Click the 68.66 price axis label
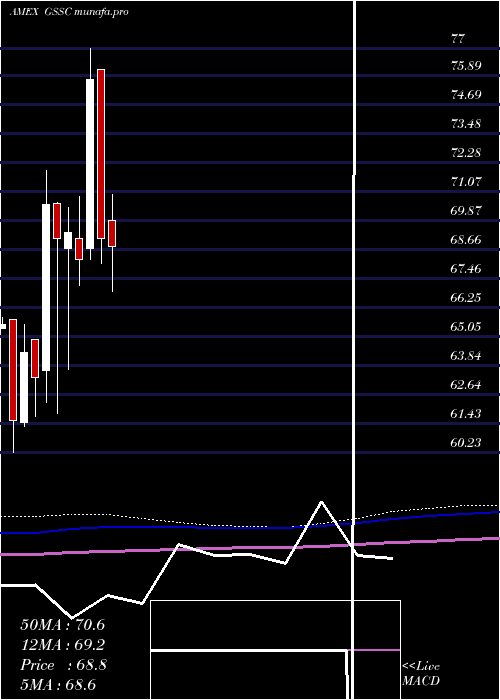This screenshot has height=700, width=500. coord(466,239)
